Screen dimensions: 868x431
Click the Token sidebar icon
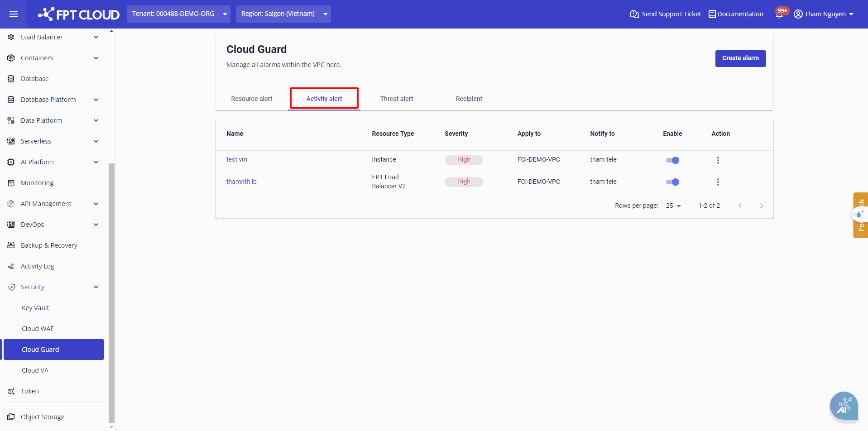[11, 391]
